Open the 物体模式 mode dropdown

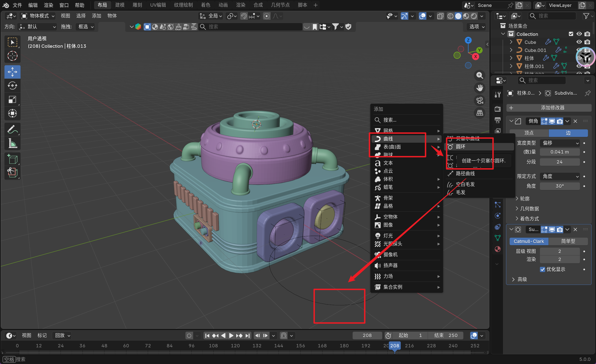pos(38,16)
